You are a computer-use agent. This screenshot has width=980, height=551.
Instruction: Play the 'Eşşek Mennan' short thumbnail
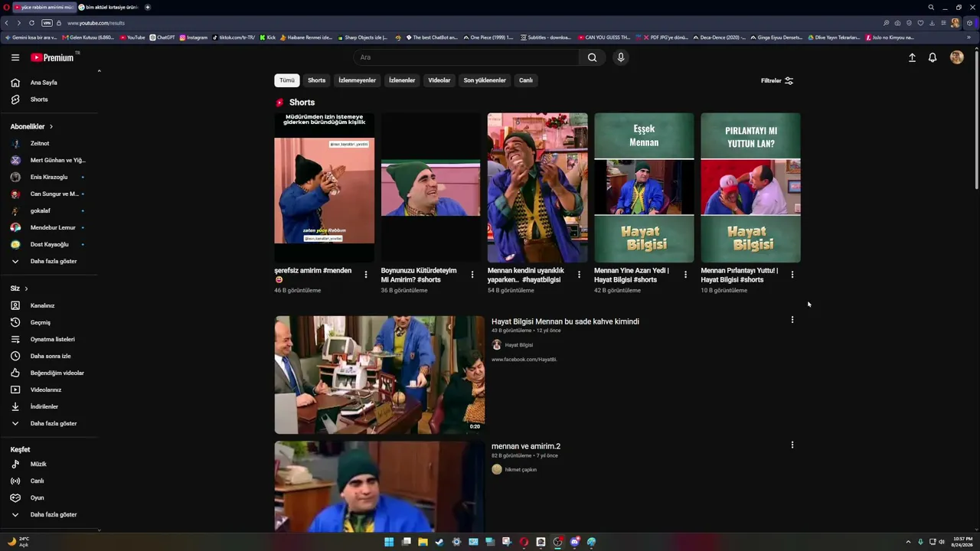(644, 188)
